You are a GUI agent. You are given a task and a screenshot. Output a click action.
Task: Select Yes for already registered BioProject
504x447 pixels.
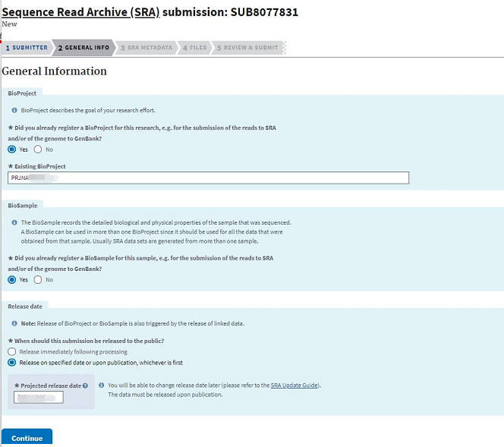[x=12, y=150]
